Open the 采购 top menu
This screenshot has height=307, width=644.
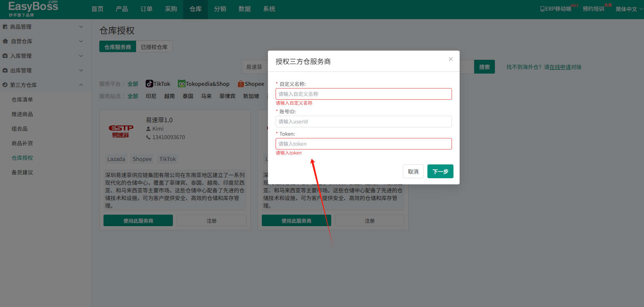coord(171,9)
